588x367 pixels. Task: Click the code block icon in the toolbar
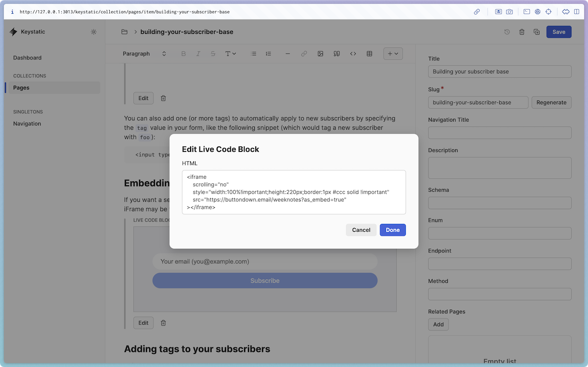click(x=353, y=53)
